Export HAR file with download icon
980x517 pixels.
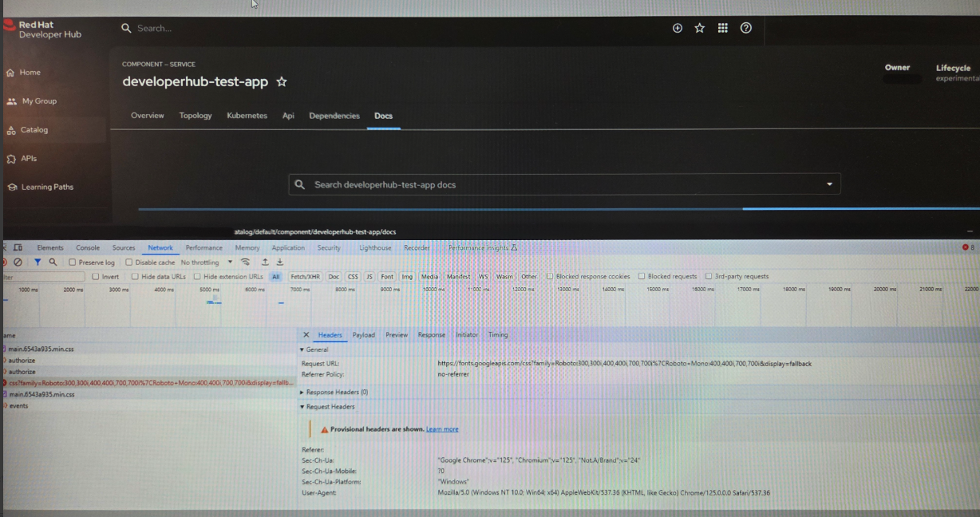point(280,262)
